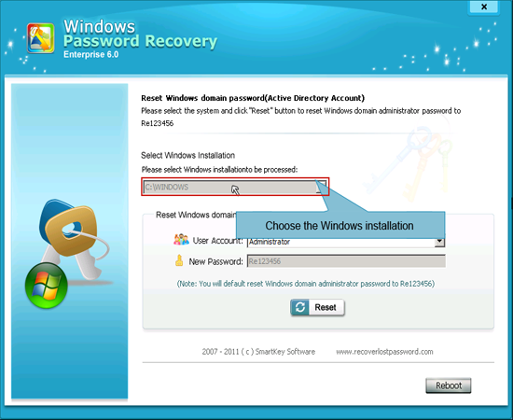Click the "Reset Windows domain password" title
This screenshot has height=420, width=513.
[253, 98]
